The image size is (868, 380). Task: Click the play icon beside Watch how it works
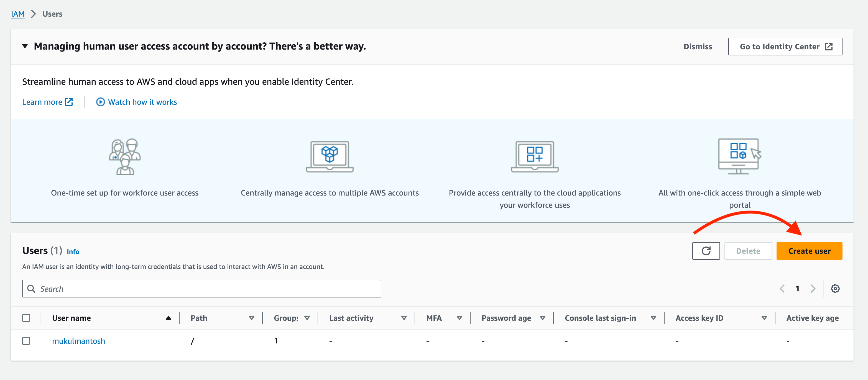pyautogui.click(x=100, y=102)
